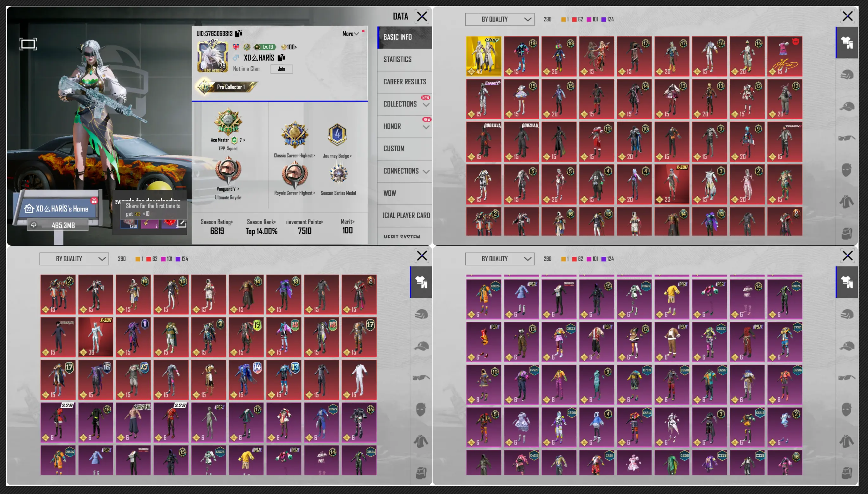This screenshot has width=868, height=494.
Task: Expand the COLLECTIONS section
Action: [x=405, y=104]
